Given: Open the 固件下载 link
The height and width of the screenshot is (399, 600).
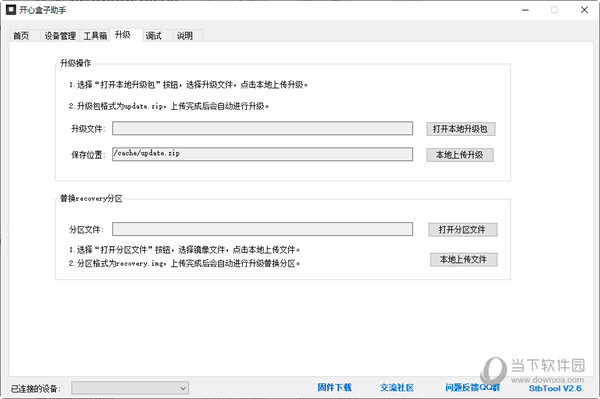Looking at the screenshot, I should pyautogui.click(x=334, y=388).
